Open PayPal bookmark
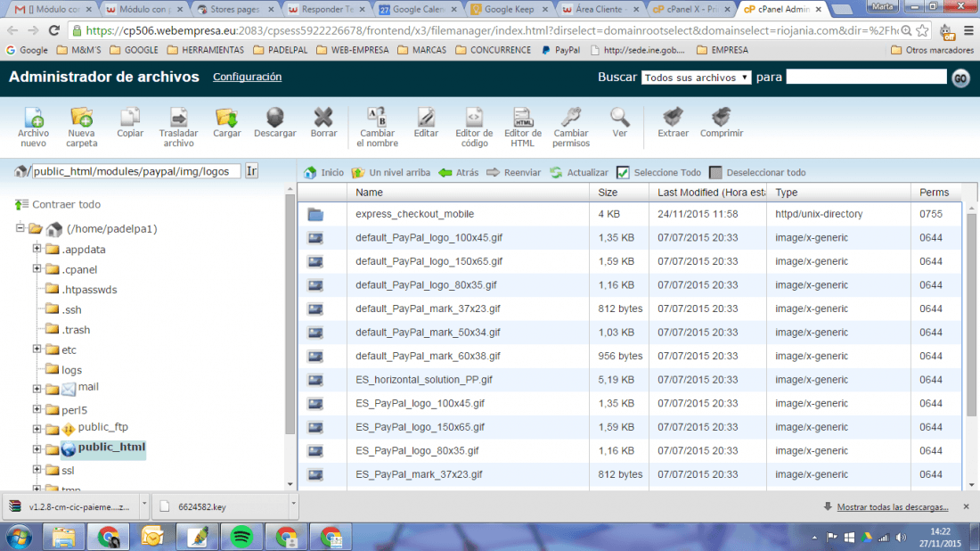Viewport: 980px width, 551px height. coord(560,50)
